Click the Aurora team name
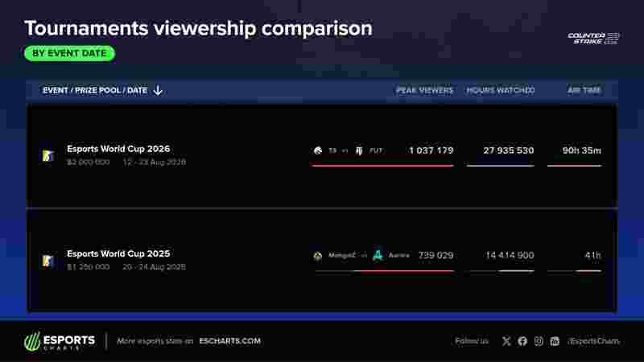The image size is (644, 362). [x=398, y=255]
